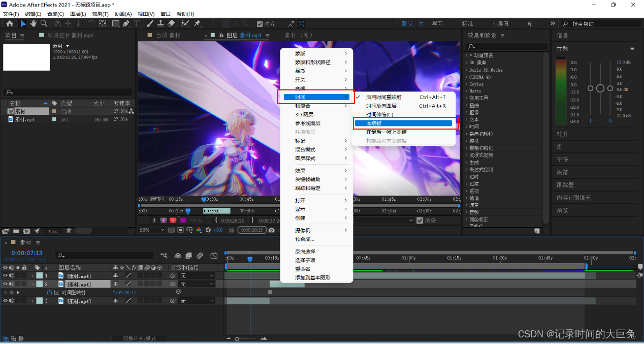Choose 冻结帧 in the time submenu
Screen dimensions: 644x344
click(403, 123)
